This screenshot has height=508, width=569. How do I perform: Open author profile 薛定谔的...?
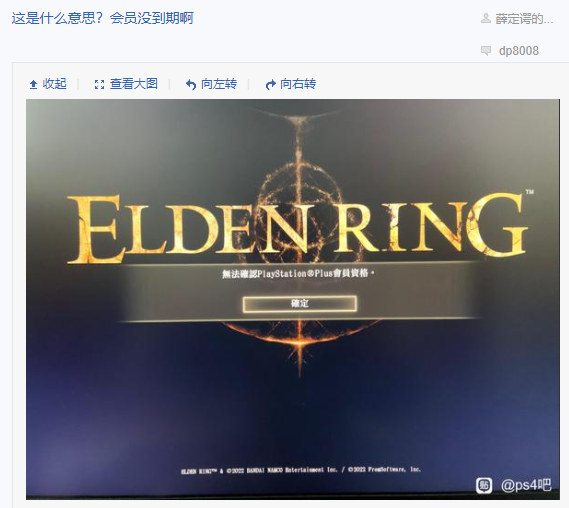(524, 19)
